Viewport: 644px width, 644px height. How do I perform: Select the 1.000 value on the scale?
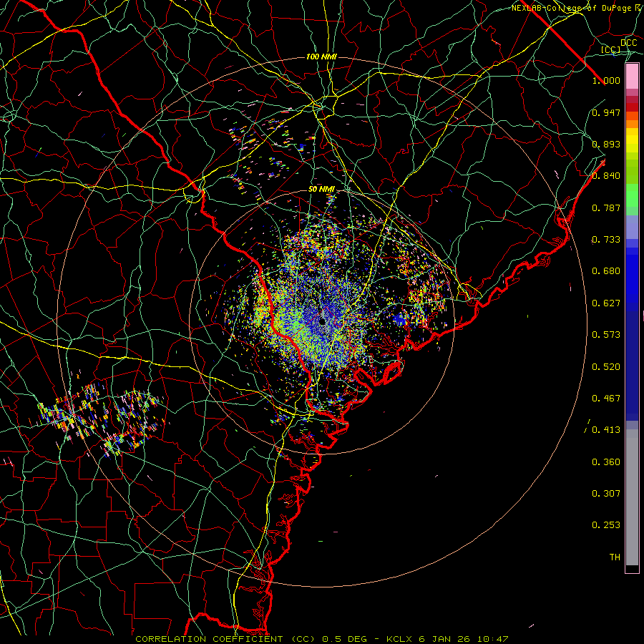(606, 80)
